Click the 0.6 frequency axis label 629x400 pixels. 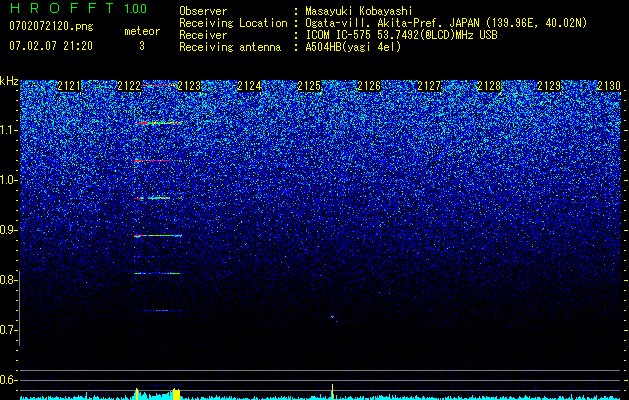[8, 380]
